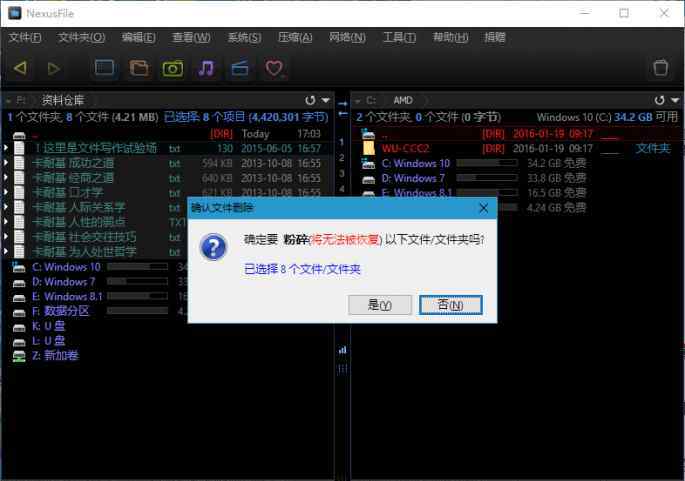Open the blue video clapper icon
The height and width of the screenshot is (481, 685).
[x=240, y=69]
